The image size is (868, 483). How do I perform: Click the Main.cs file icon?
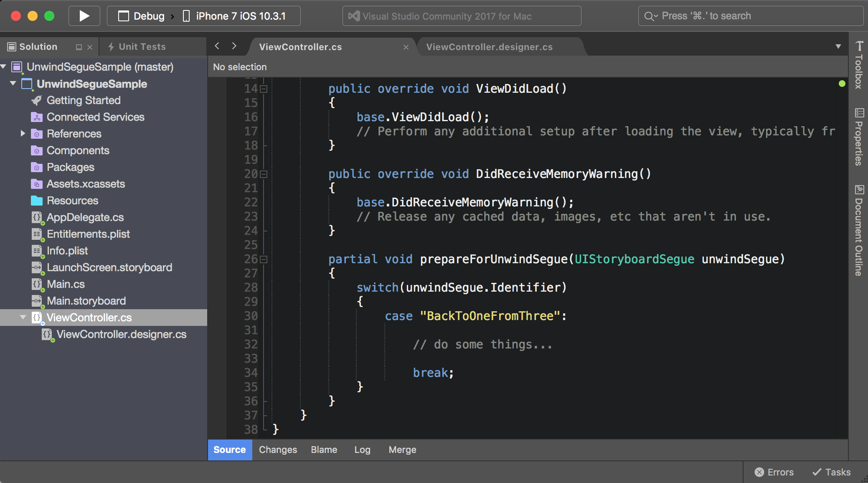[x=37, y=285]
